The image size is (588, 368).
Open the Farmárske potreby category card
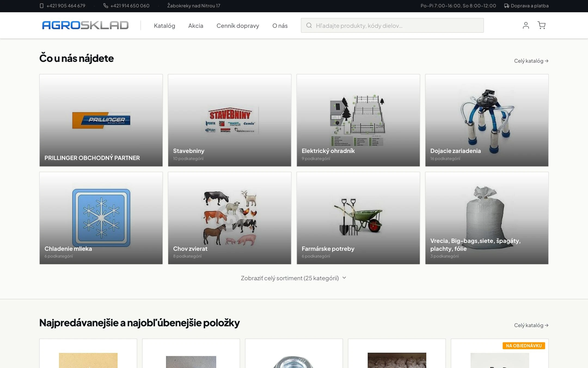358,218
